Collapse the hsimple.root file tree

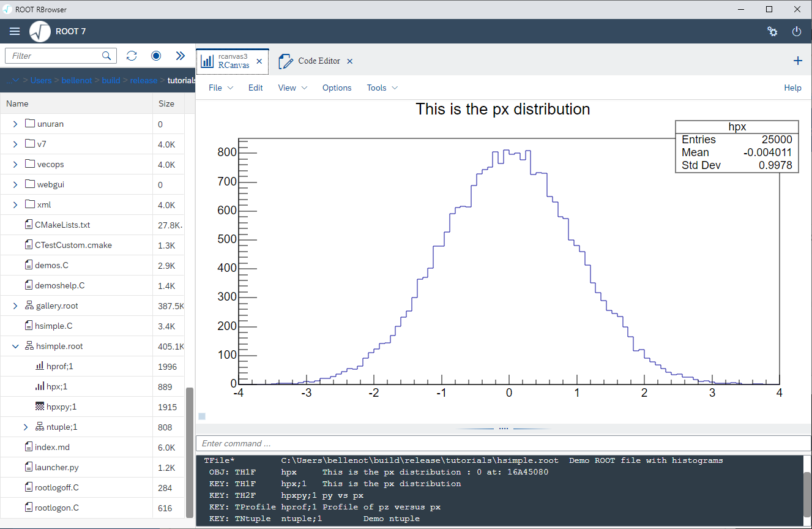[x=15, y=347]
